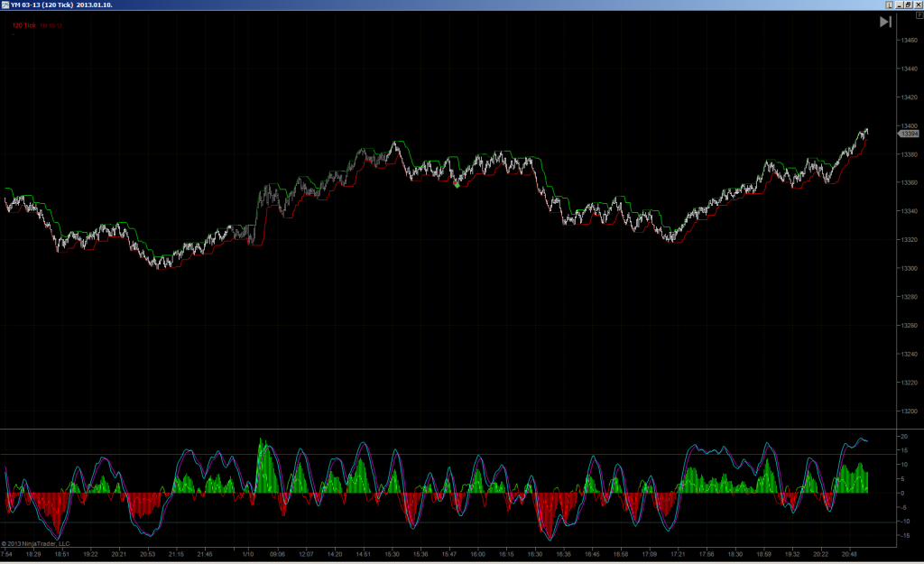This screenshot has width=924, height=564.
Task: Click the 20 level on the indicator scale
Action: click(904, 437)
